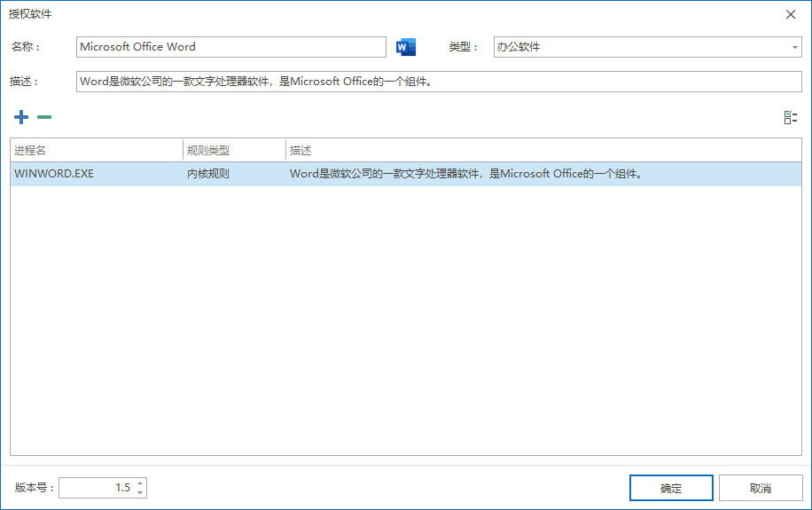This screenshot has height=510, width=812.
Task: Click the green minus icon to remove a process
Action: click(44, 117)
